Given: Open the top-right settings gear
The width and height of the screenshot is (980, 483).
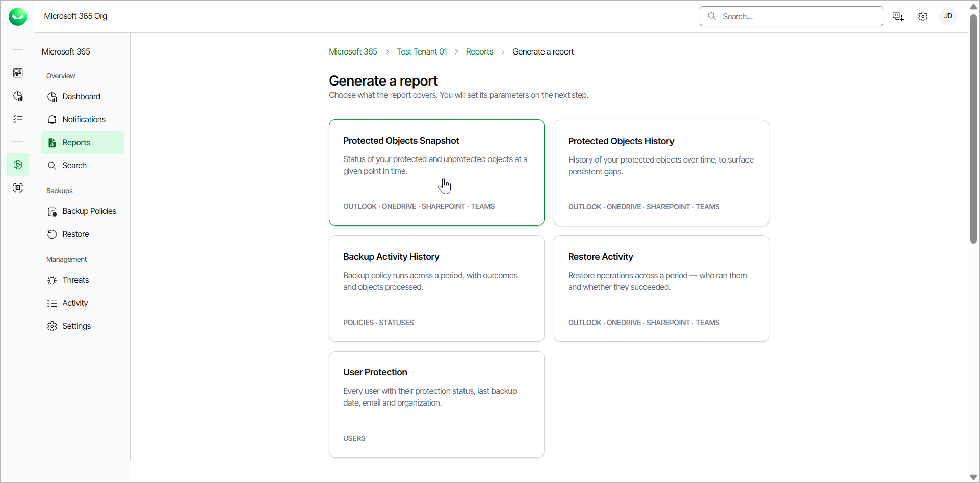Looking at the screenshot, I should (x=923, y=16).
